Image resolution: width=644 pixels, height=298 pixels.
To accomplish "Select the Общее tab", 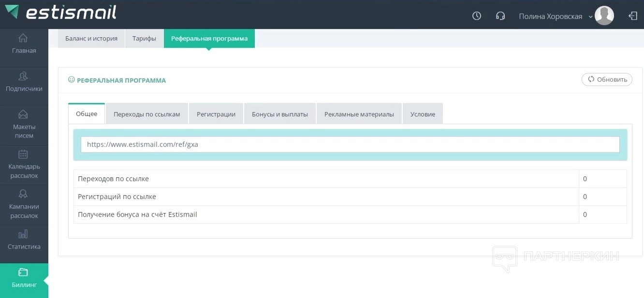I will point(87,114).
